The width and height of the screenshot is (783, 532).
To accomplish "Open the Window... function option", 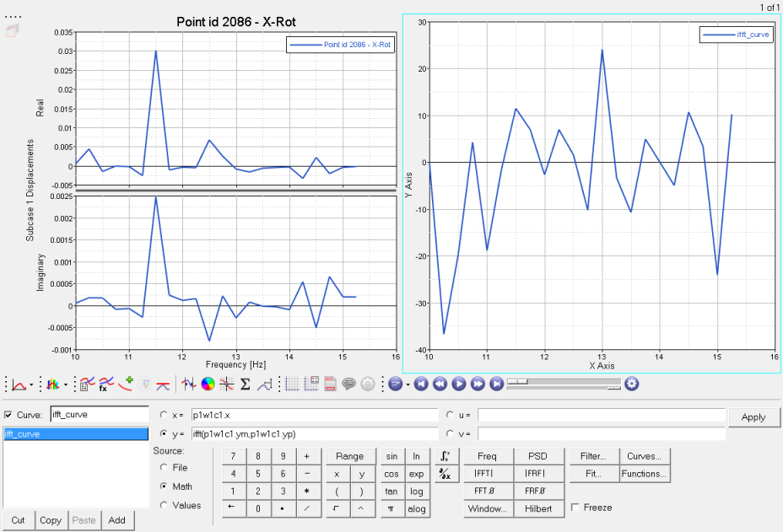I will click(488, 508).
